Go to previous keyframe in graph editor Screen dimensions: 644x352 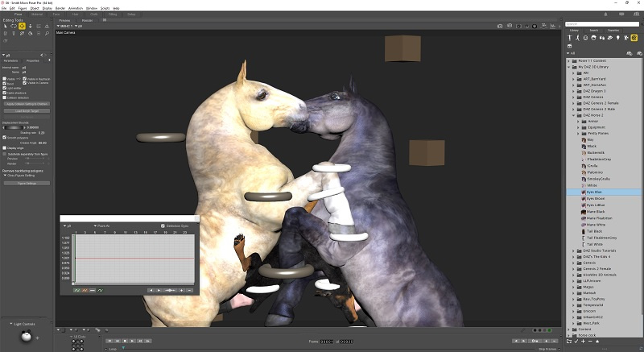coord(151,291)
